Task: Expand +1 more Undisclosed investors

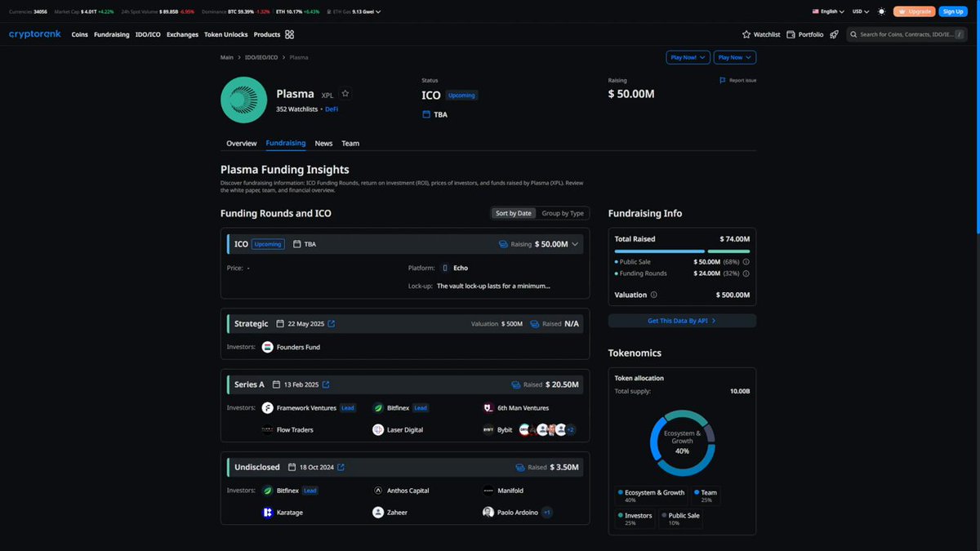Action: pyautogui.click(x=547, y=513)
